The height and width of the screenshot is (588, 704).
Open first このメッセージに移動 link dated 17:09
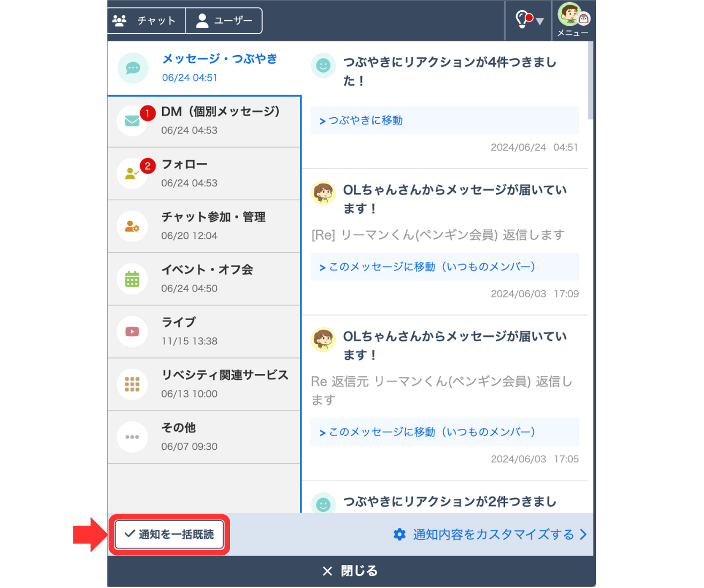point(432,267)
